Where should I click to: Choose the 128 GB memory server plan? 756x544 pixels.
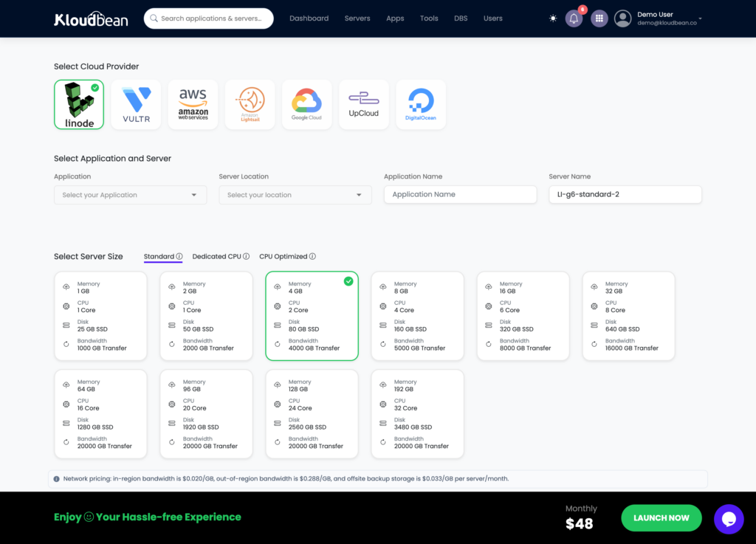[312, 414]
